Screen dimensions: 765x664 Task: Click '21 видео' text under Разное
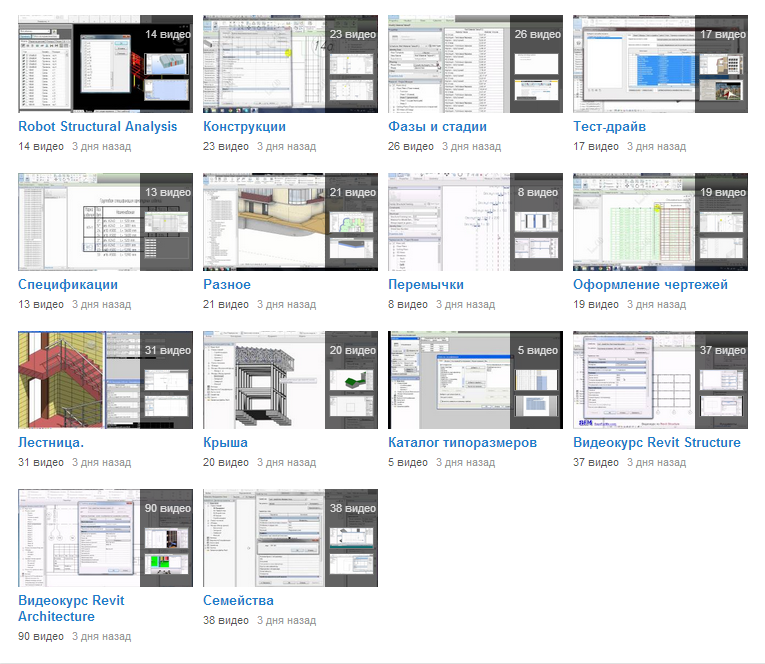pyautogui.click(x=226, y=304)
